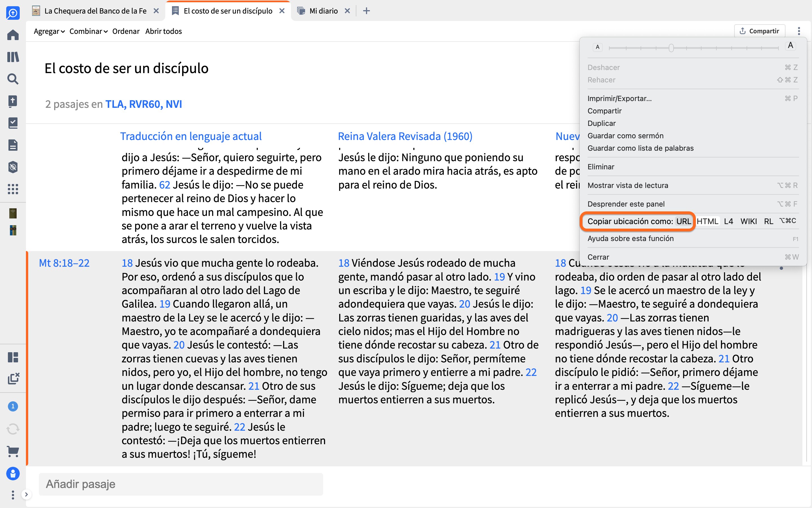The height and width of the screenshot is (508, 812).
Task: Click the text size slider handle
Action: coord(671,48)
